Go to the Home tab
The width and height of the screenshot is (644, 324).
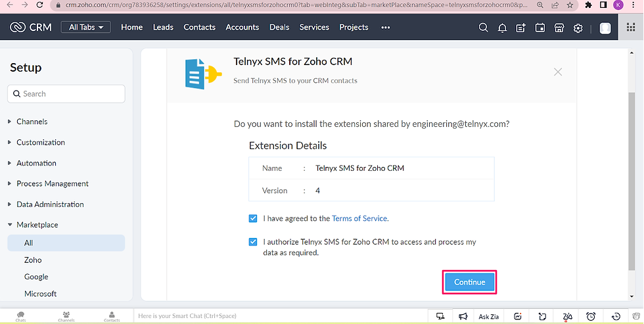[x=132, y=27]
